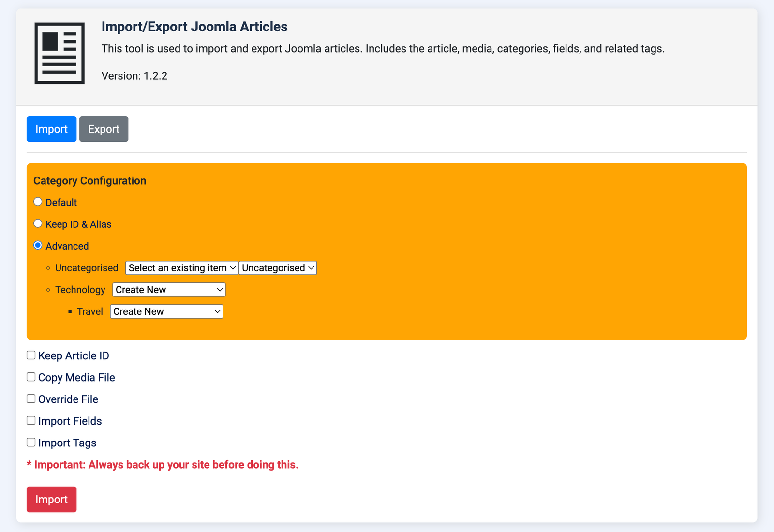Check the Import Fields option
This screenshot has width=774, height=532.
(x=31, y=421)
